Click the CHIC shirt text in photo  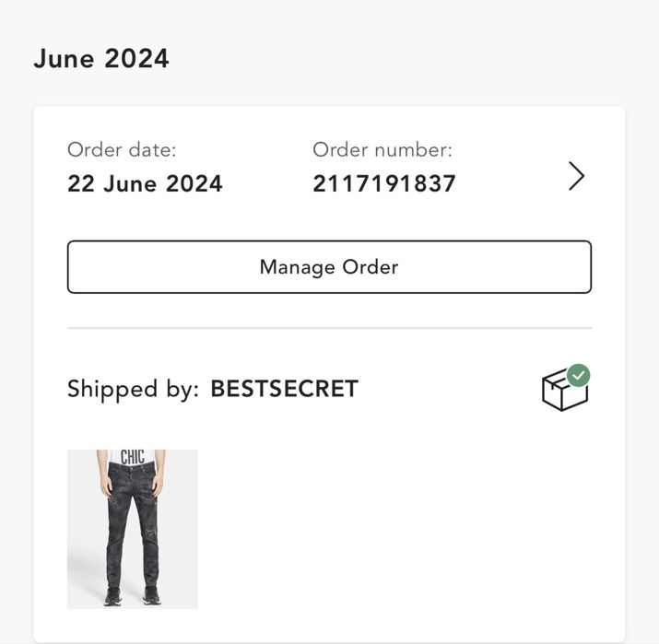[133, 457]
